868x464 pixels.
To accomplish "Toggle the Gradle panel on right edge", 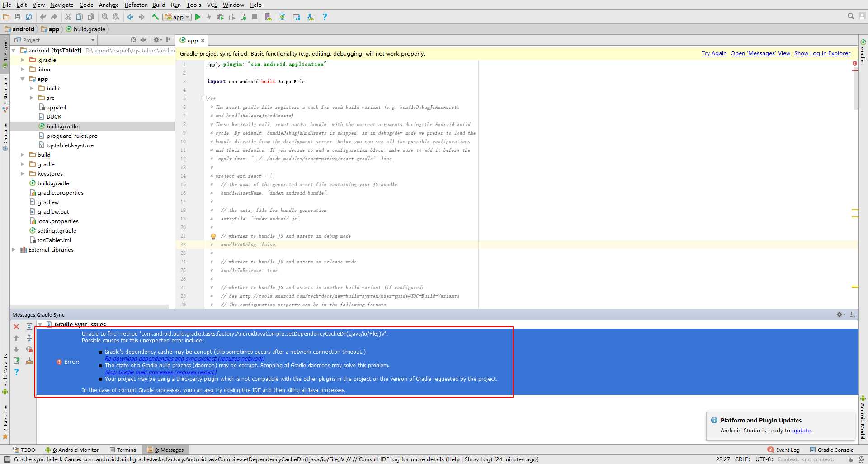I will pyautogui.click(x=863, y=51).
